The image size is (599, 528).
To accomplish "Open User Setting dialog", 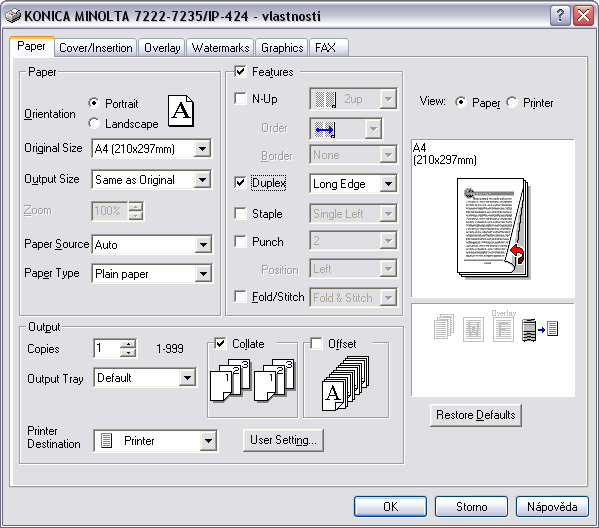I will [283, 440].
